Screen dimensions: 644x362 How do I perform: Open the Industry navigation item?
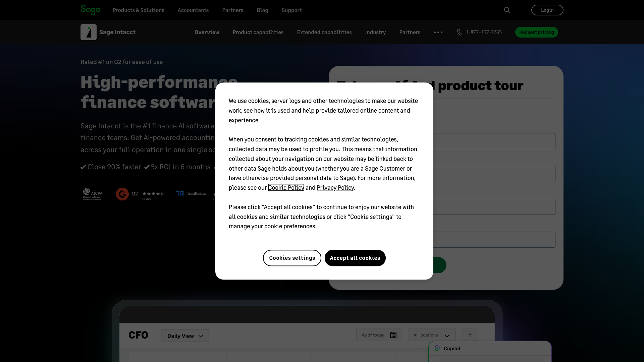click(x=375, y=32)
